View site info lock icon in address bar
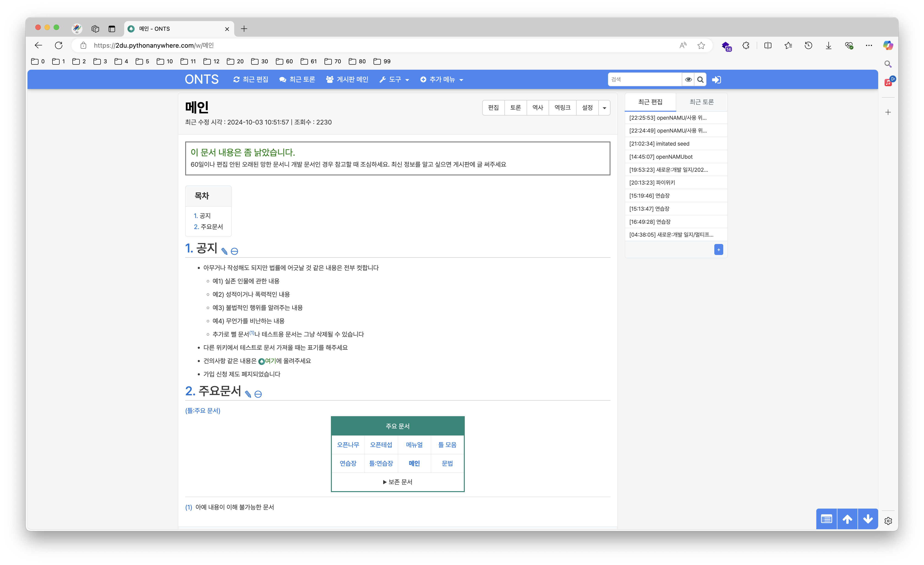 pos(83,45)
